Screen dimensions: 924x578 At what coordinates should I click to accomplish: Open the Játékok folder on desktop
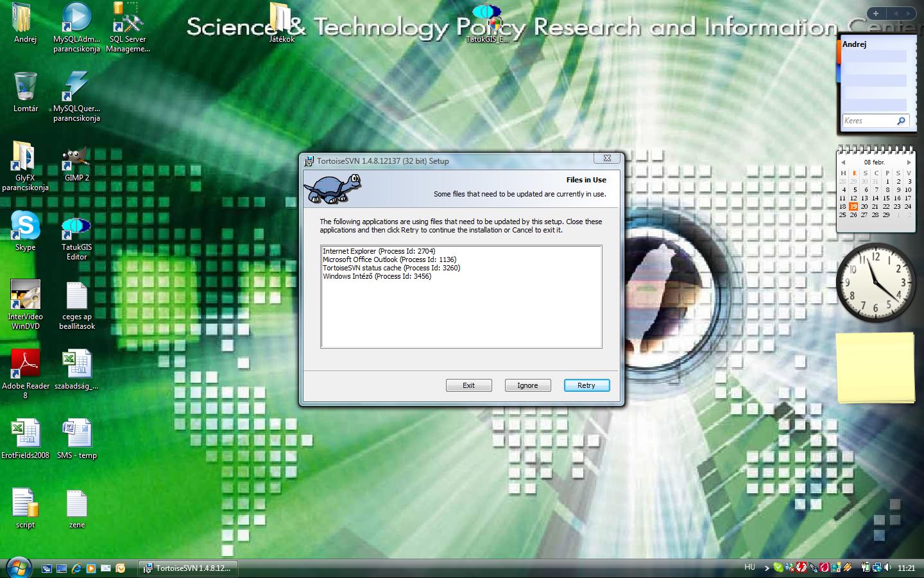(x=282, y=23)
